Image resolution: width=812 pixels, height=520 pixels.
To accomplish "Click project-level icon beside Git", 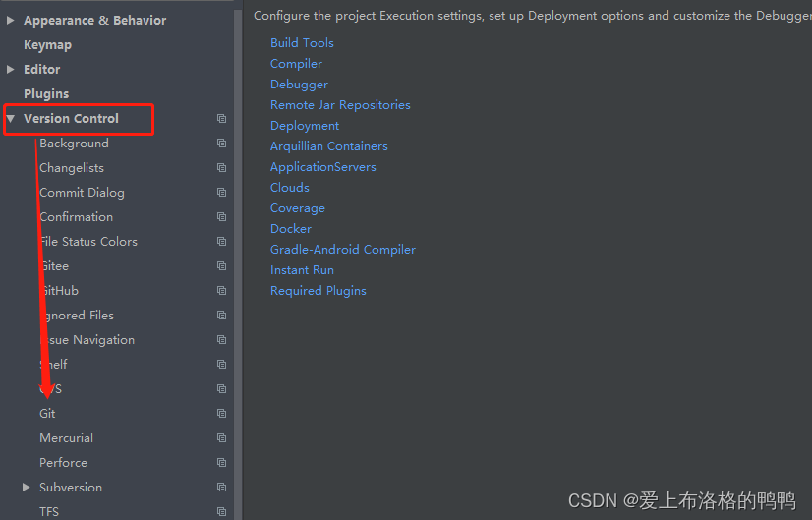I will point(221,413).
